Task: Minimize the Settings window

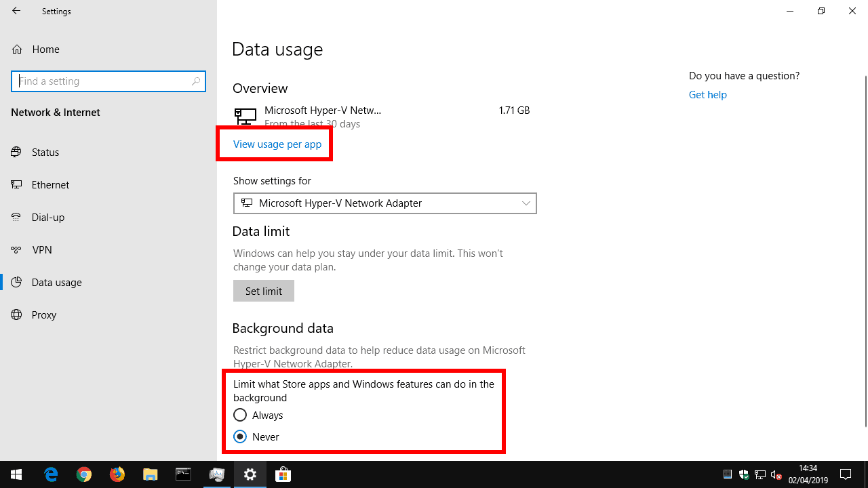Action: tap(790, 11)
